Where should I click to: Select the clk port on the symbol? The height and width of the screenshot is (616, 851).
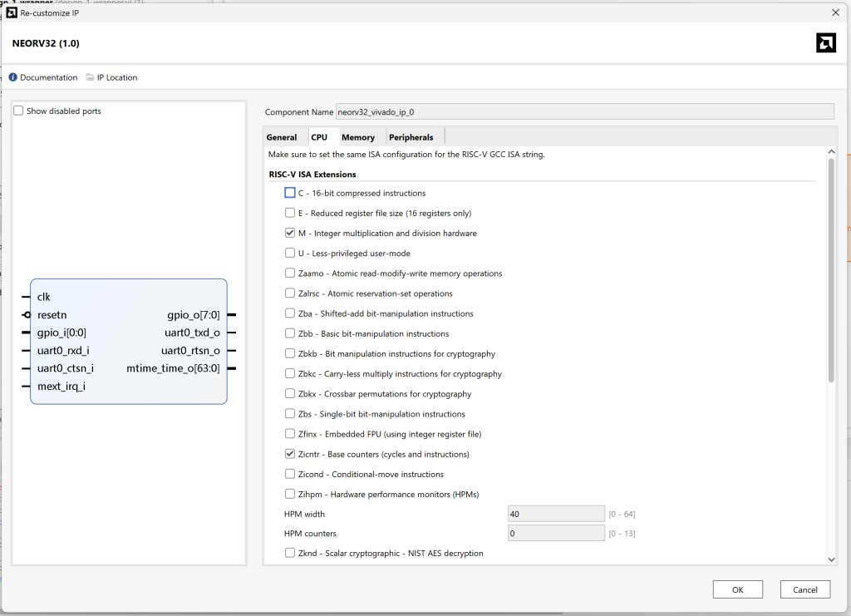[x=43, y=297]
